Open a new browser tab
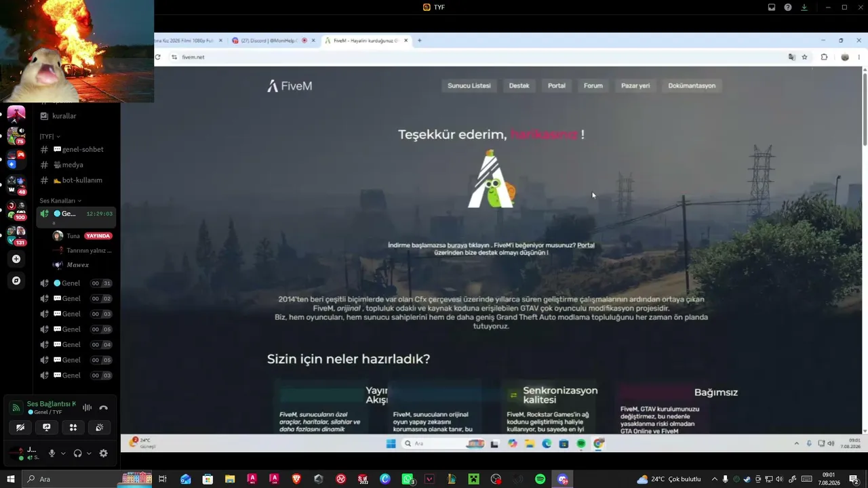 tap(420, 41)
